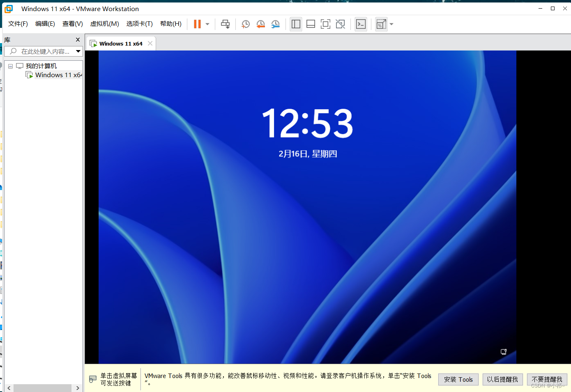Screen dimensions: 571x392
Task: Select 我的计算机 in the library tree
Action: pos(41,66)
